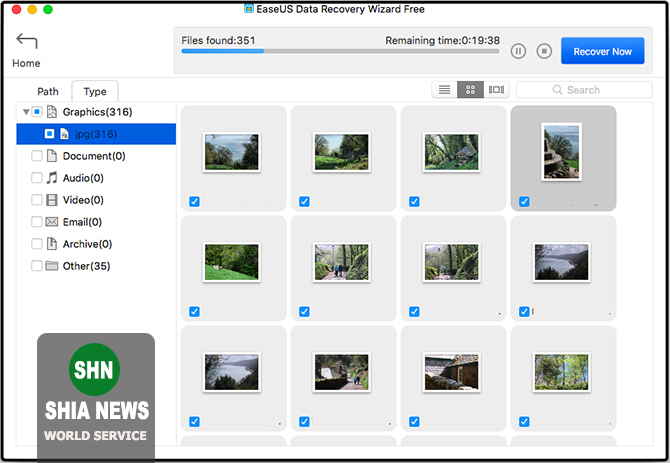The image size is (670, 463).
Task: Open the green meadow path thumbnail in first row
Action: pos(341,152)
